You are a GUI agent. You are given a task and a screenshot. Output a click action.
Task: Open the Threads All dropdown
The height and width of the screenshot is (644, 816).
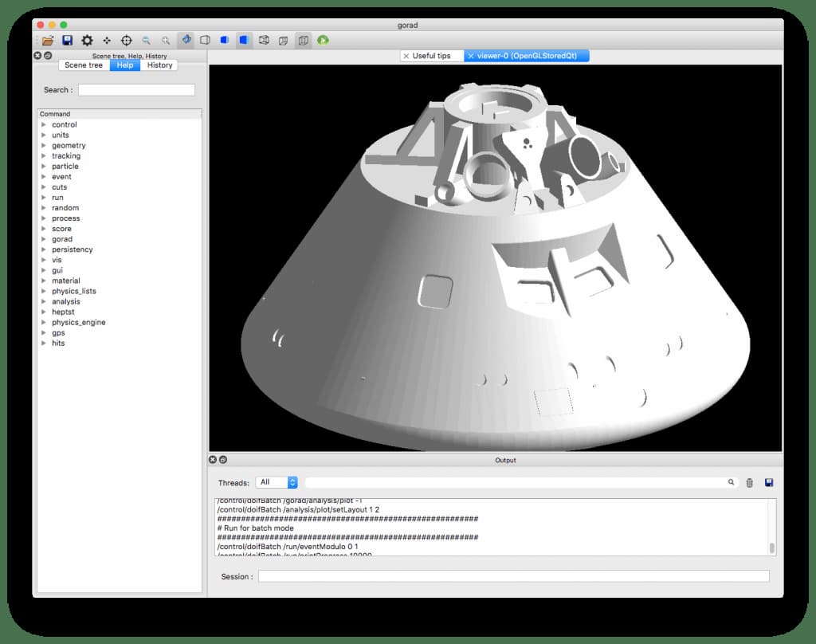[277, 483]
